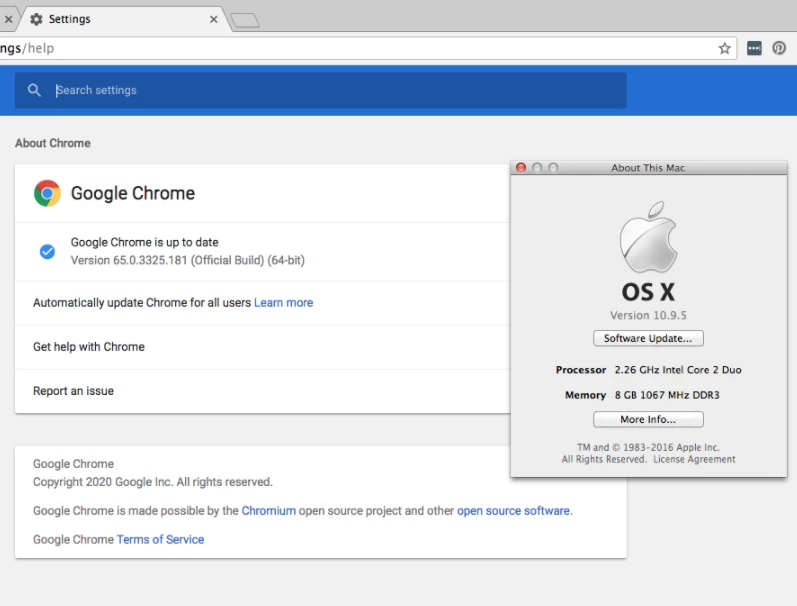Viewport: 797px width, 606px height.
Task: Open Get help with Chrome
Action: [262, 347]
